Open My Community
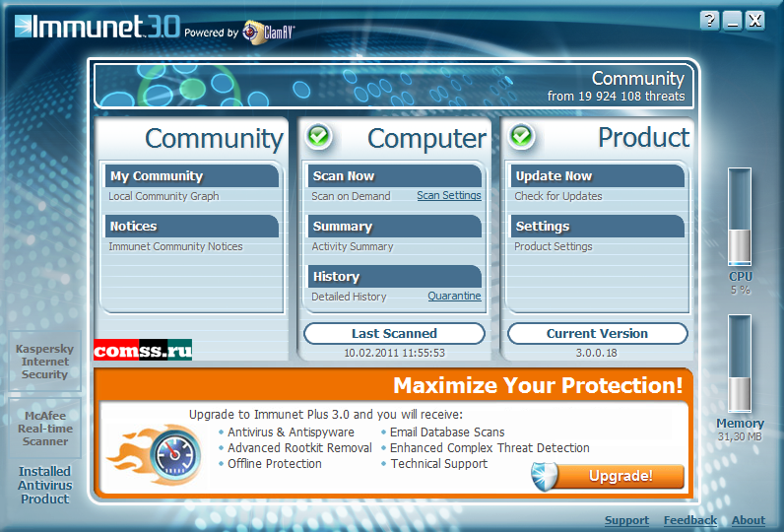 (x=191, y=176)
